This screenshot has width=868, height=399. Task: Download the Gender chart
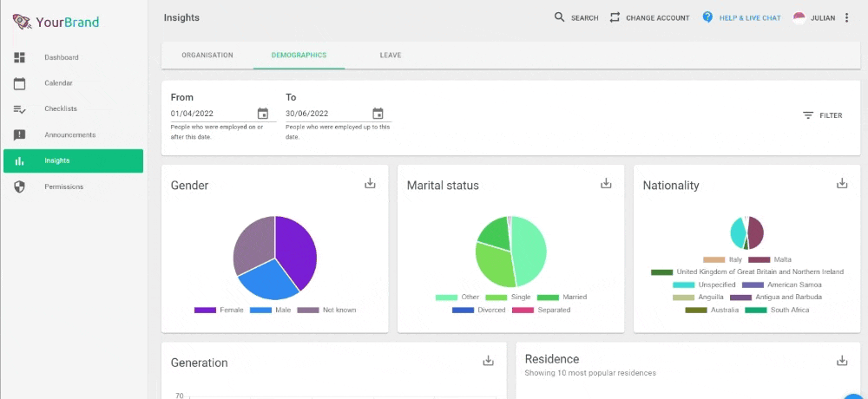tap(370, 183)
